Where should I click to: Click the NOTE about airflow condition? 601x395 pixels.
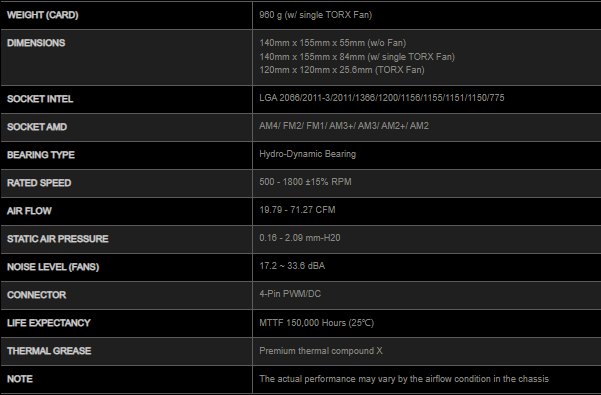(404, 379)
